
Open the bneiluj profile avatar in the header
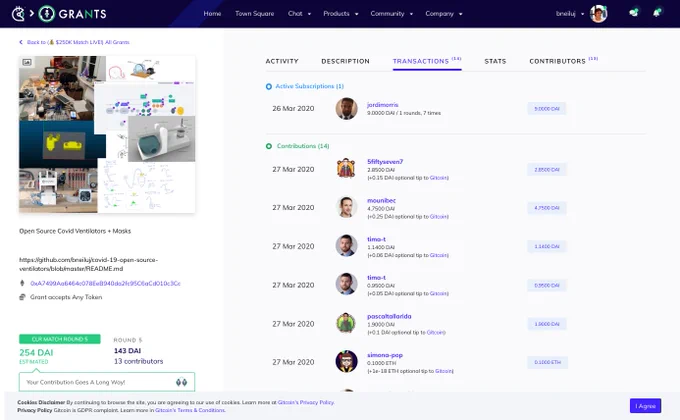(598, 14)
